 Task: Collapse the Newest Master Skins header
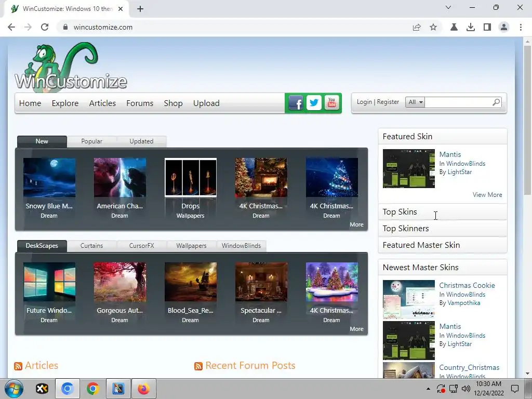pyautogui.click(x=443, y=268)
